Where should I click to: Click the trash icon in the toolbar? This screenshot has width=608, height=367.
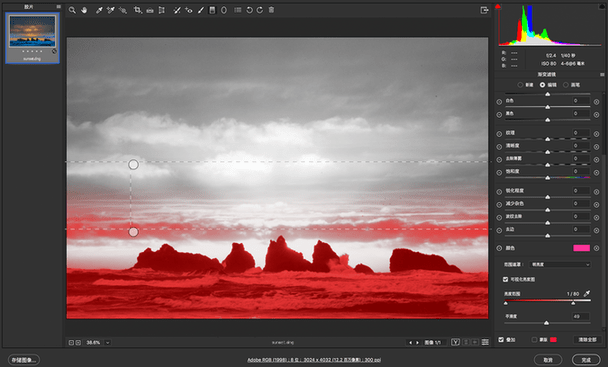[x=271, y=10]
